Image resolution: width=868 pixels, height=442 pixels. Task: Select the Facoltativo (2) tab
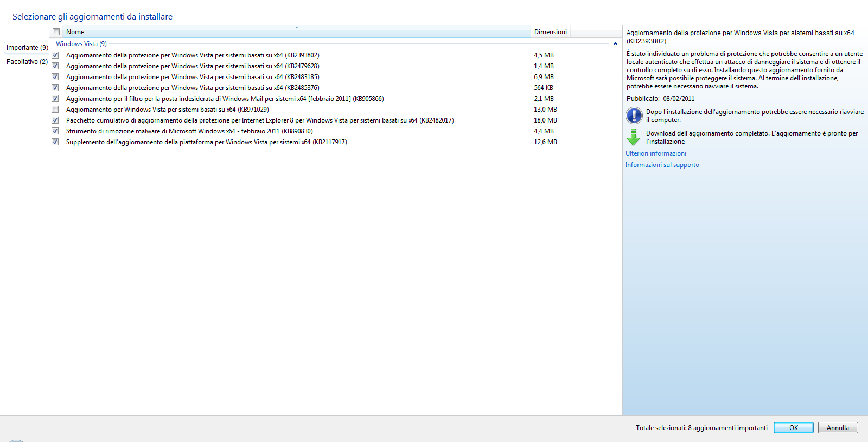pos(27,62)
